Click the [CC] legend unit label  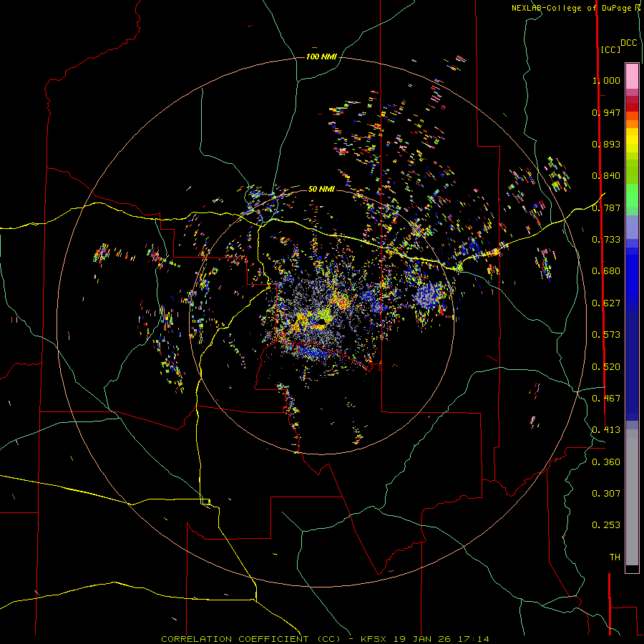click(610, 49)
